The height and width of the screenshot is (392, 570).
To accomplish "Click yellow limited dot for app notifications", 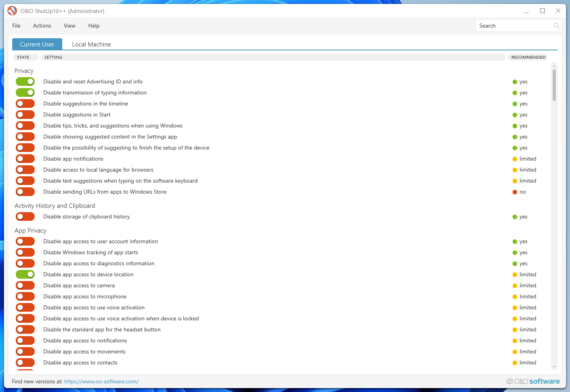I will pyautogui.click(x=515, y=159).
